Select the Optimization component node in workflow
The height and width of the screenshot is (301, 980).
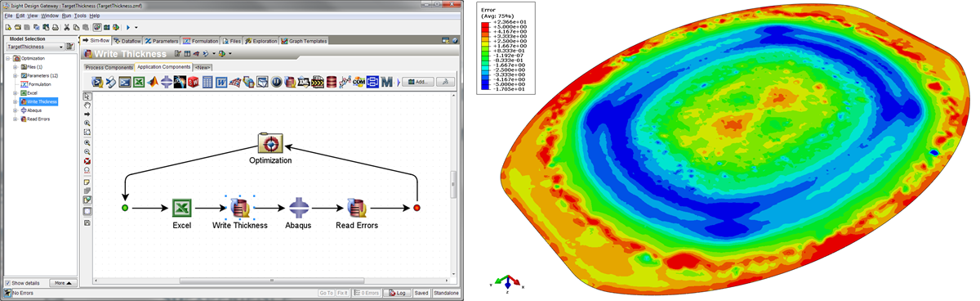click(270, 143)
